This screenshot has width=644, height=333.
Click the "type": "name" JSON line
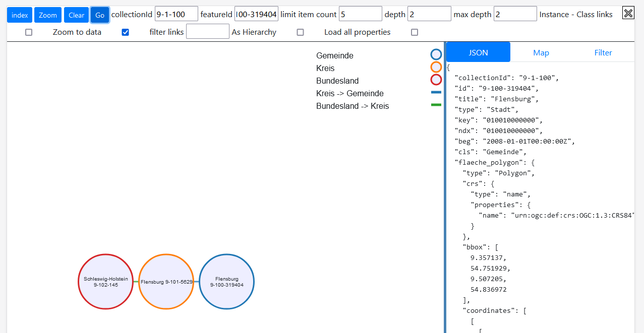[x=501, y=194]
